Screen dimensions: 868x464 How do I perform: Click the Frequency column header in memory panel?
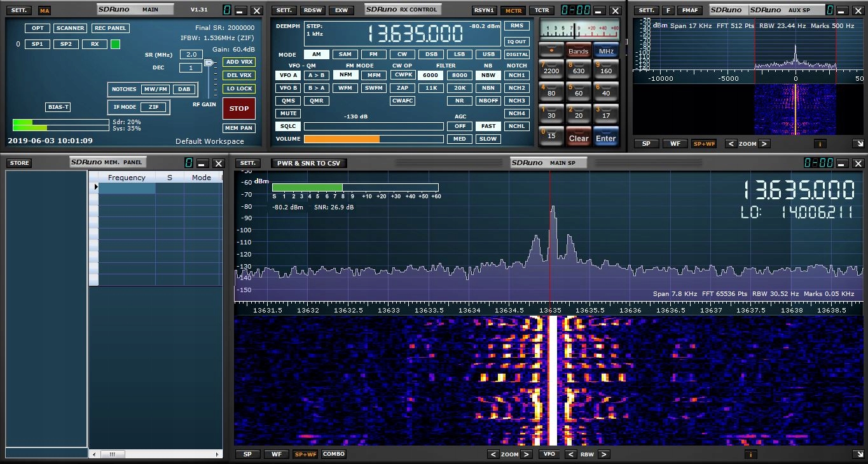pos(127,177)
